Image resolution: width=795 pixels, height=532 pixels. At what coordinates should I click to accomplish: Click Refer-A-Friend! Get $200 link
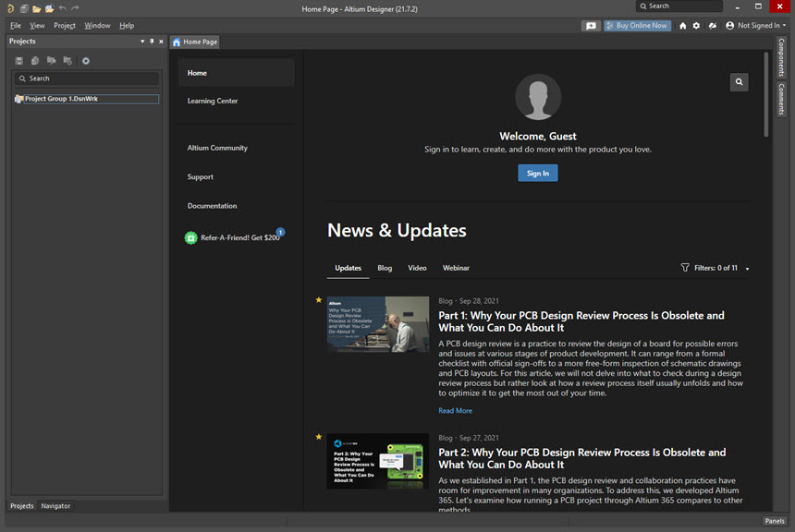point(239,237)
